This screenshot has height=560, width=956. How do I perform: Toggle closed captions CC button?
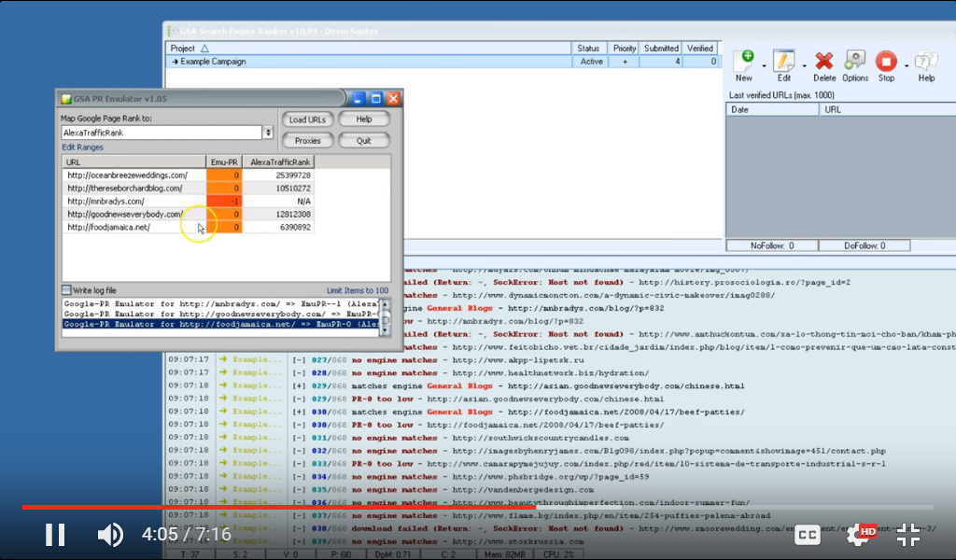[x=807, y=535]
